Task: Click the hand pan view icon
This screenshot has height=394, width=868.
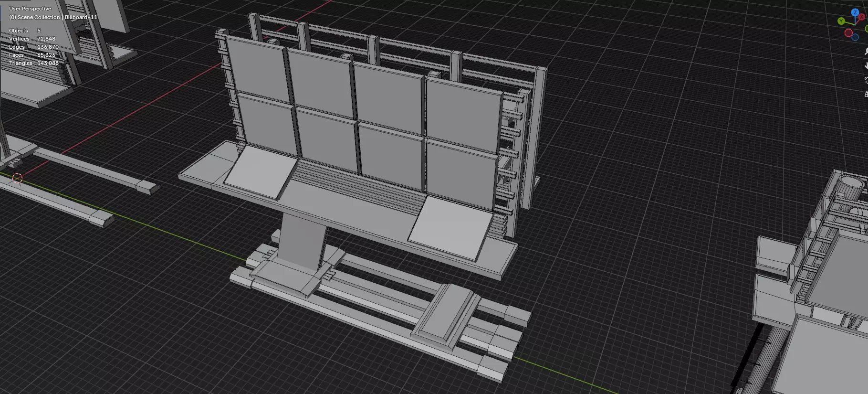Action: pyautogui.click(x=866, y=66)
